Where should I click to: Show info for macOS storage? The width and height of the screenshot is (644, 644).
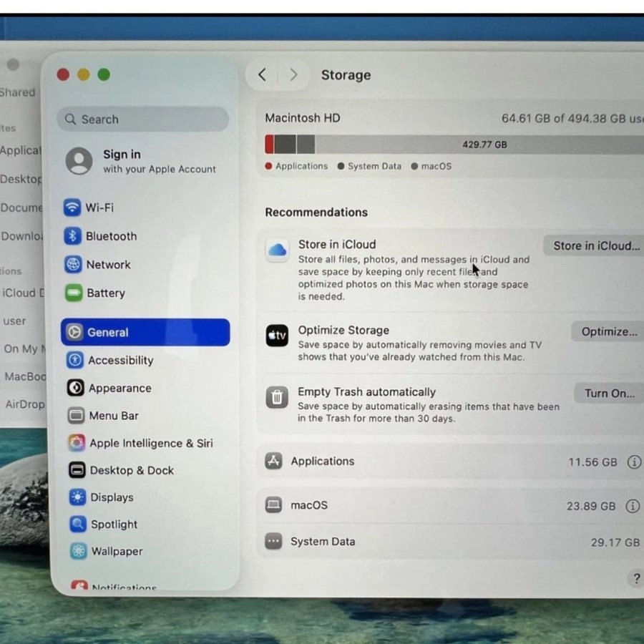633,506
